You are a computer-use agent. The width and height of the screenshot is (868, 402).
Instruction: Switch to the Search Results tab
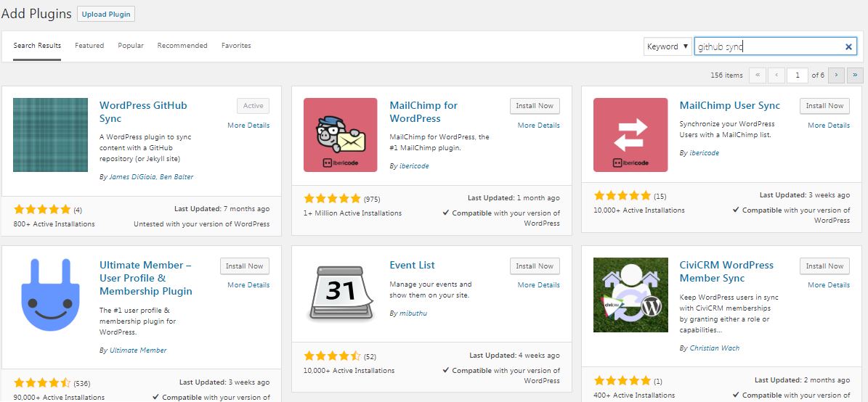37,46
